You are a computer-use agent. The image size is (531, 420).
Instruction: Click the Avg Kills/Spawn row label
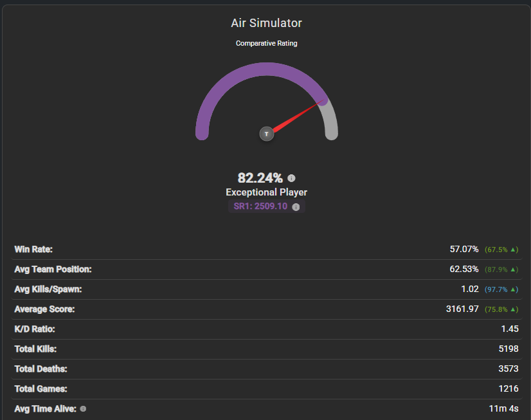pyautogui.click(x=48, y=289)
